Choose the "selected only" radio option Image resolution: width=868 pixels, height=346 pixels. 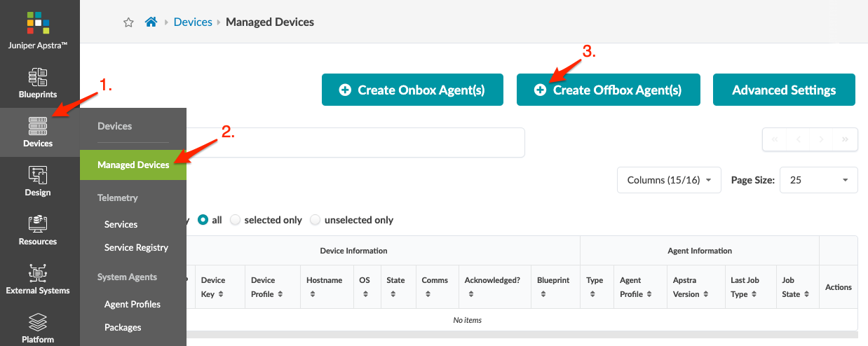(x=236, y=220)
